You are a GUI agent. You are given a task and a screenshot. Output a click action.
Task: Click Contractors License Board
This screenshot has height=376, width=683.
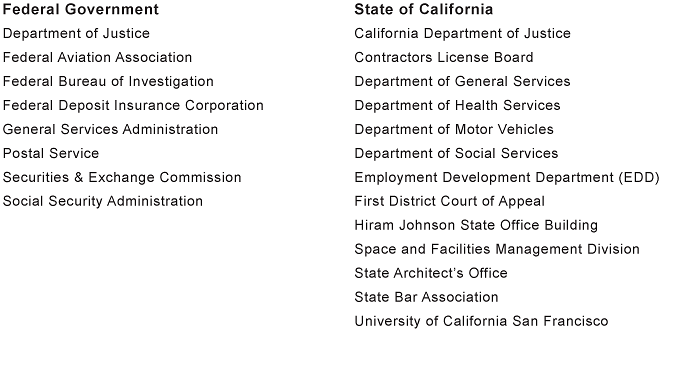pos(443,58)
